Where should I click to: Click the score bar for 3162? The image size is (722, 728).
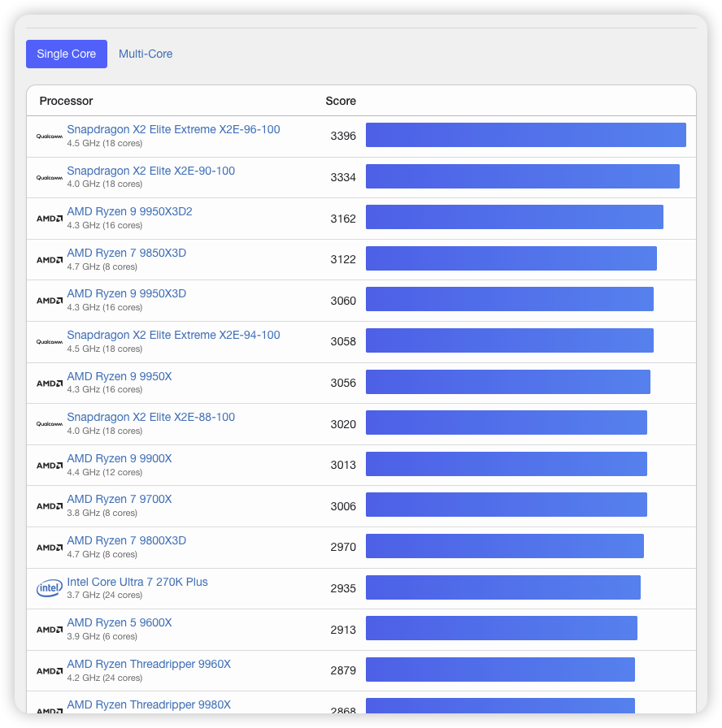click(515, 217)
